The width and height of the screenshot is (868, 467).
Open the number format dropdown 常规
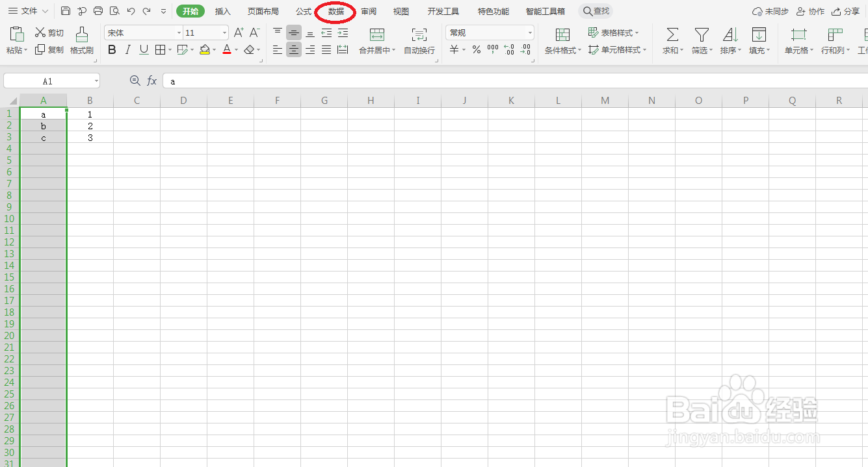click(x=490, y=32)
